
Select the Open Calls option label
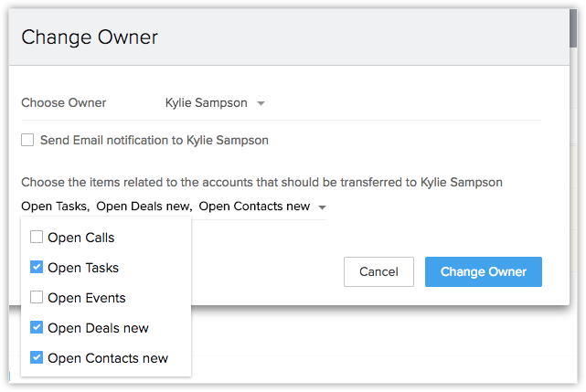(80, 238)
